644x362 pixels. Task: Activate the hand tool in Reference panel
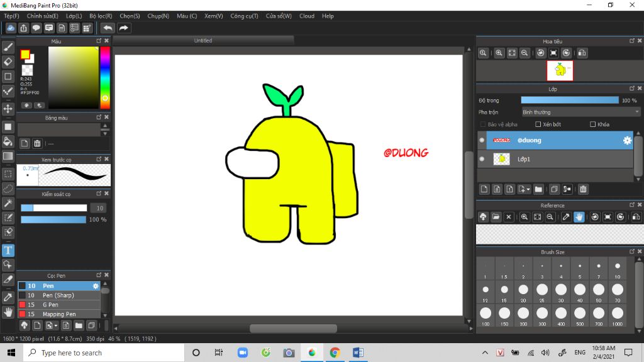[x=579, y=217]
